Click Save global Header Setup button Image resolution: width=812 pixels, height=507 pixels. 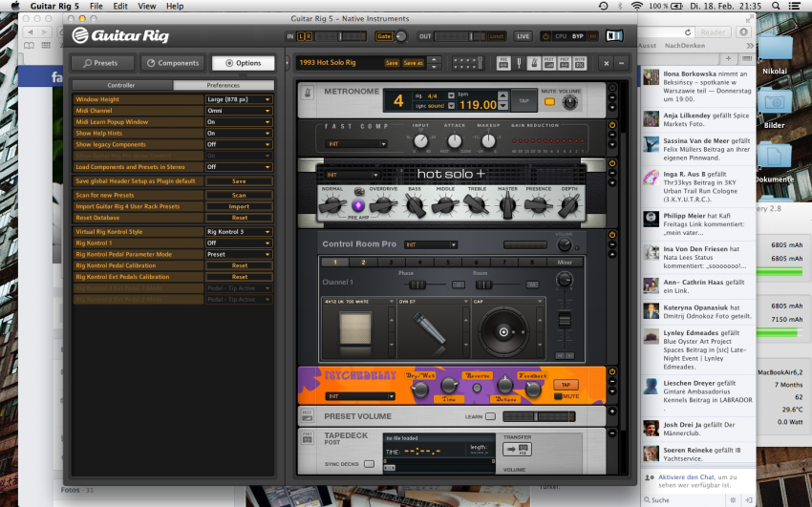(x=239, y=181)
